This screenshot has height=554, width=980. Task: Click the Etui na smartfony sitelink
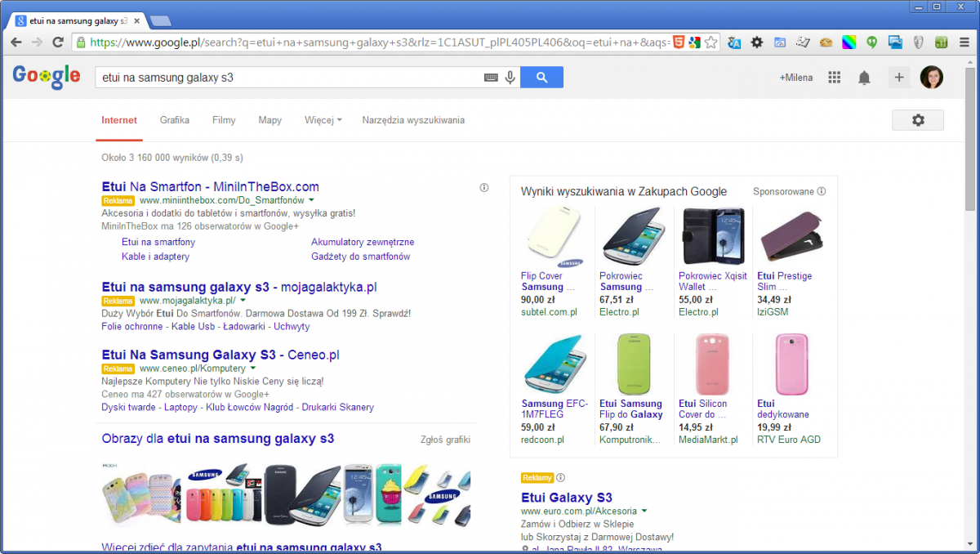[x=158, y=242]
